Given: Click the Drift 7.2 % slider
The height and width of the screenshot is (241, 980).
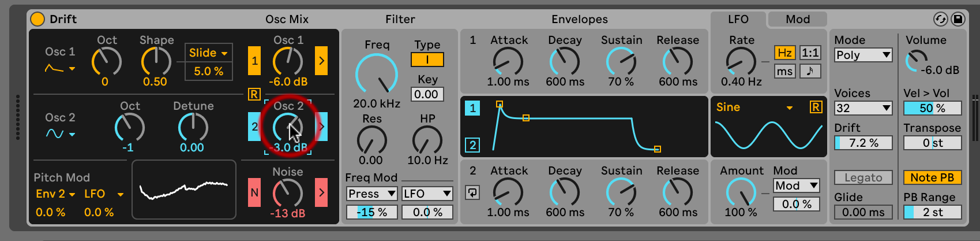Looking at the screenshot, I should tap(863, 143).
